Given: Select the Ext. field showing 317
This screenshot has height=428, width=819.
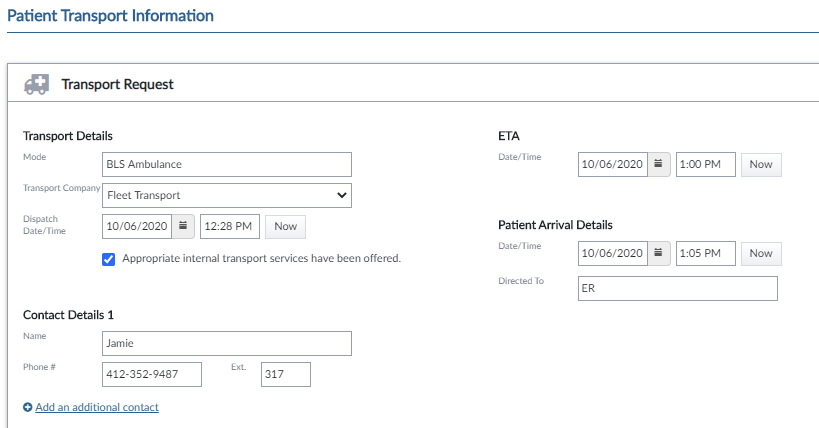Looking at the screenshot, I should click(286, 374).
